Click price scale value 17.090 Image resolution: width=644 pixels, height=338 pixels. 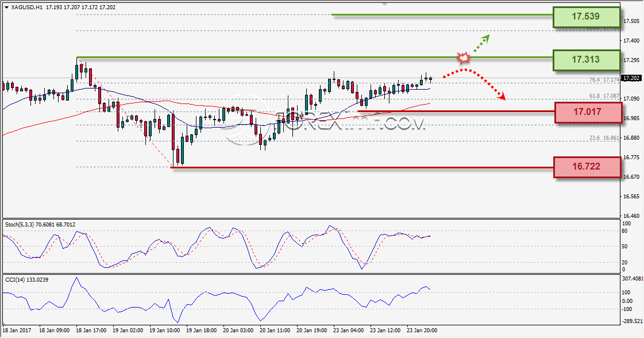tap(631, 99)
